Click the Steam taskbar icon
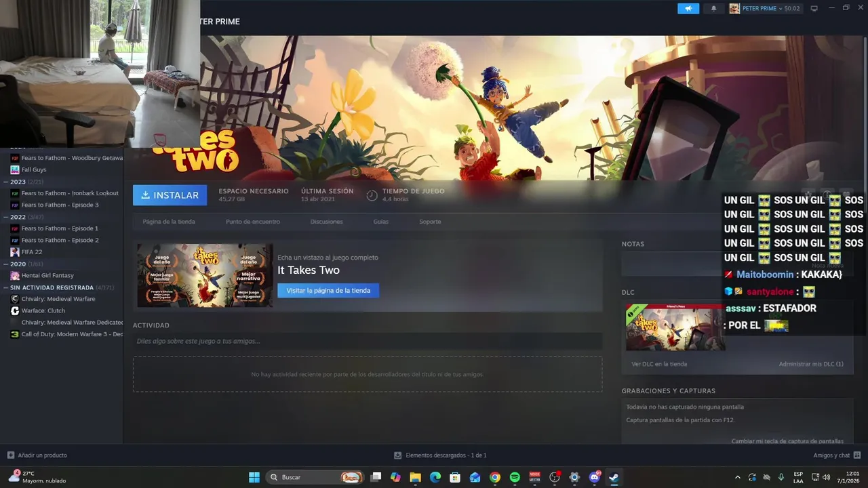Viewport: 868px width, 488px height. point(614,477)
